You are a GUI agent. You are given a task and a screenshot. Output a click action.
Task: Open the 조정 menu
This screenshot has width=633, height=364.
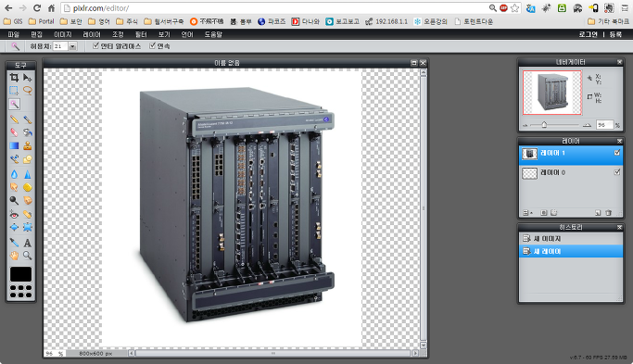(118, 34)
